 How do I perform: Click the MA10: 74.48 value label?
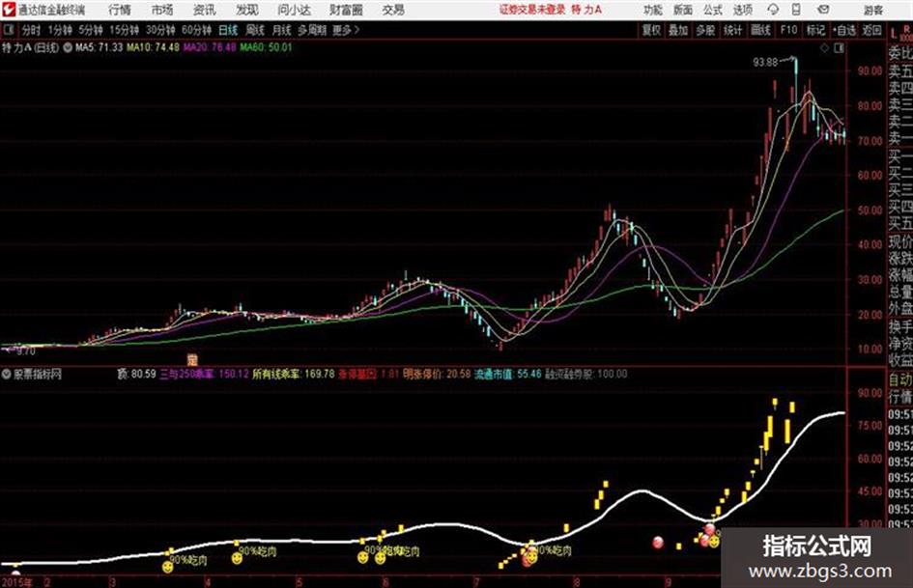pyautogui.click(x=153, y=47)
